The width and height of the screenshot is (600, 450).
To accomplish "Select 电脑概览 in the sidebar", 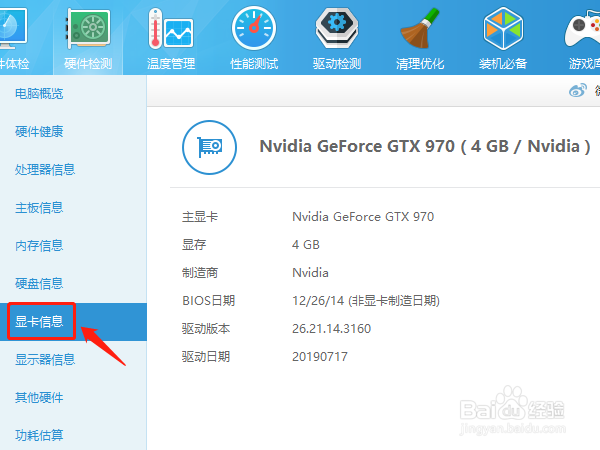I will pos(39,94).
